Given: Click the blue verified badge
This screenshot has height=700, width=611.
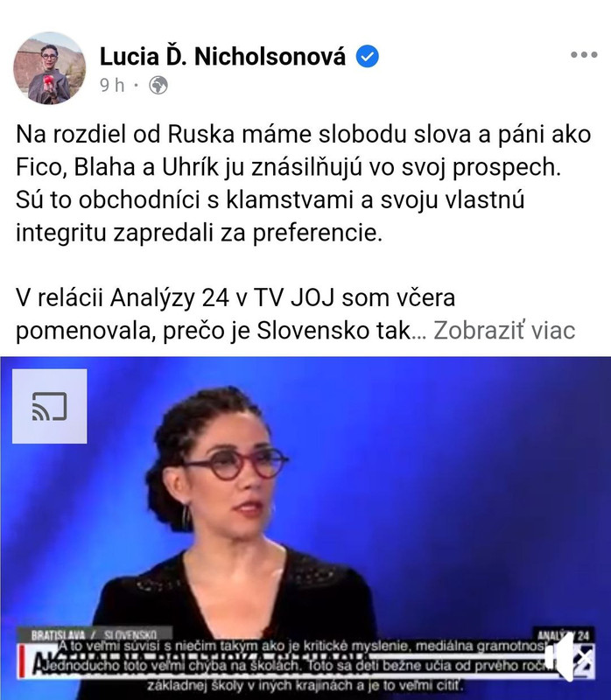Looking at the screenshot, I should click(367, 57).
